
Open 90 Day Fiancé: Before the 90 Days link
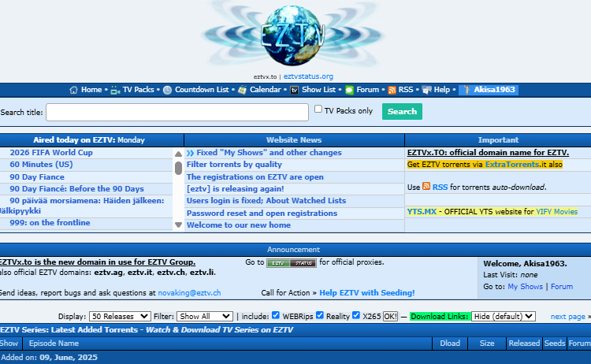(x=77, y=189)
